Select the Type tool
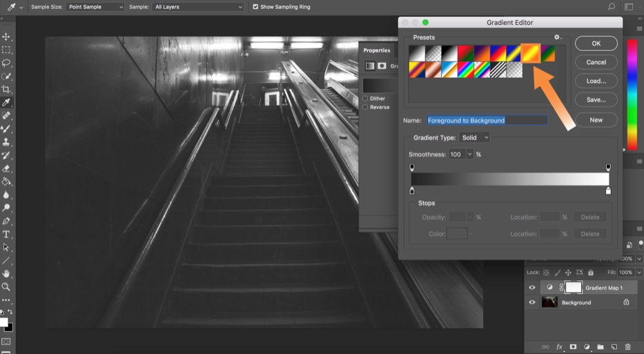 pos(6,234)
